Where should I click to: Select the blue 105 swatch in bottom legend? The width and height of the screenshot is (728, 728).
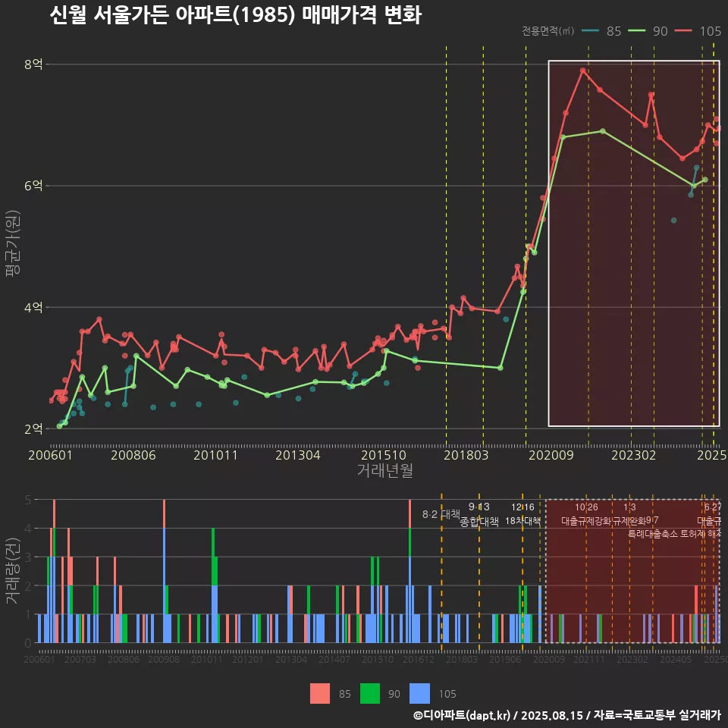(x=419, y=694)
